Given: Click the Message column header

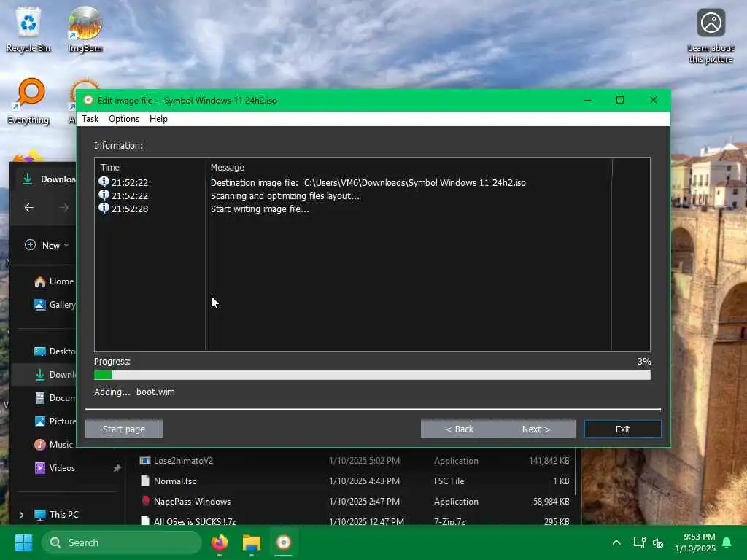Looking at the screenshot, I should [x=228, y=167].
